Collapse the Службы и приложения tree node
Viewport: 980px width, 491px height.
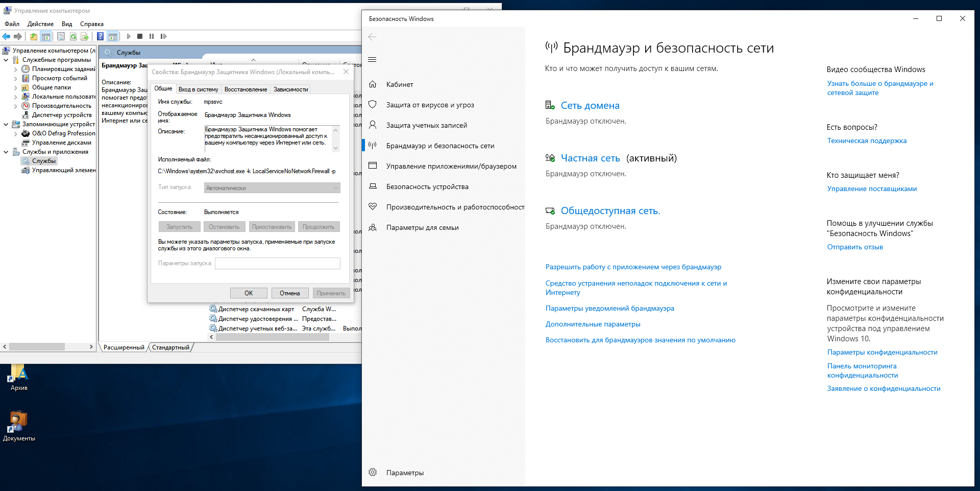(x=6, y=152)
